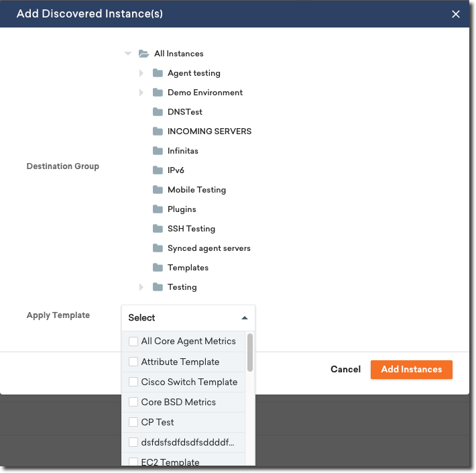
Task: Click the template list scrollbar
Action: 250,352
